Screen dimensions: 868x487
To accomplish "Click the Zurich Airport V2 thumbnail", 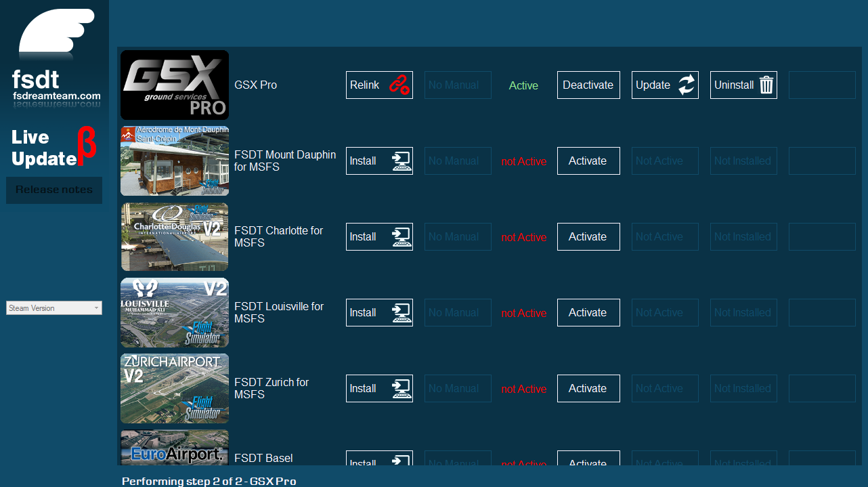I will click(175, 389).
